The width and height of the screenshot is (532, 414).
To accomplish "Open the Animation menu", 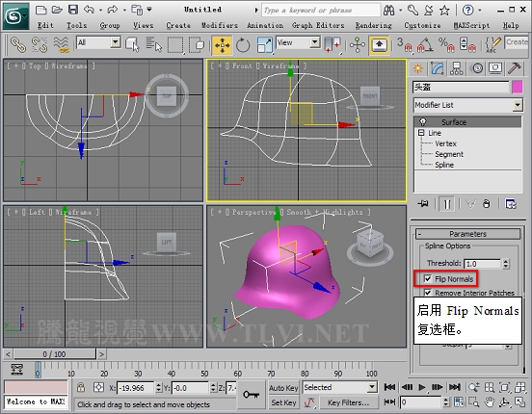I will 265,25.
